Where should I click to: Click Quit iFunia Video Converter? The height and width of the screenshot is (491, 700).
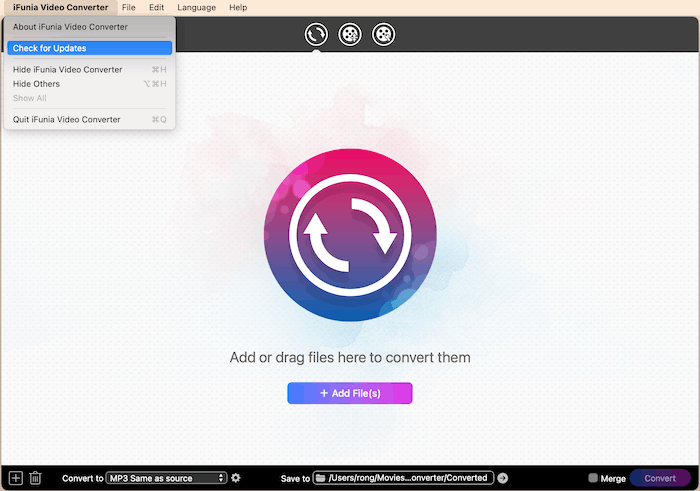click(67, 120)
